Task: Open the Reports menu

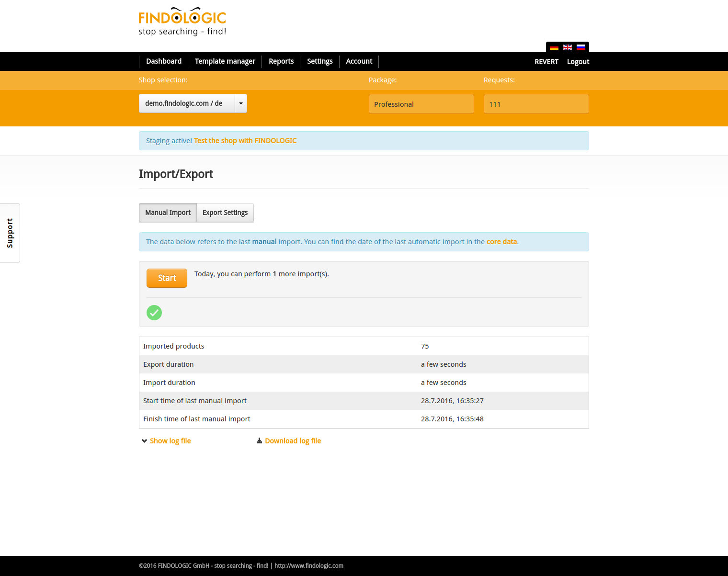Action: pos(281,61)
